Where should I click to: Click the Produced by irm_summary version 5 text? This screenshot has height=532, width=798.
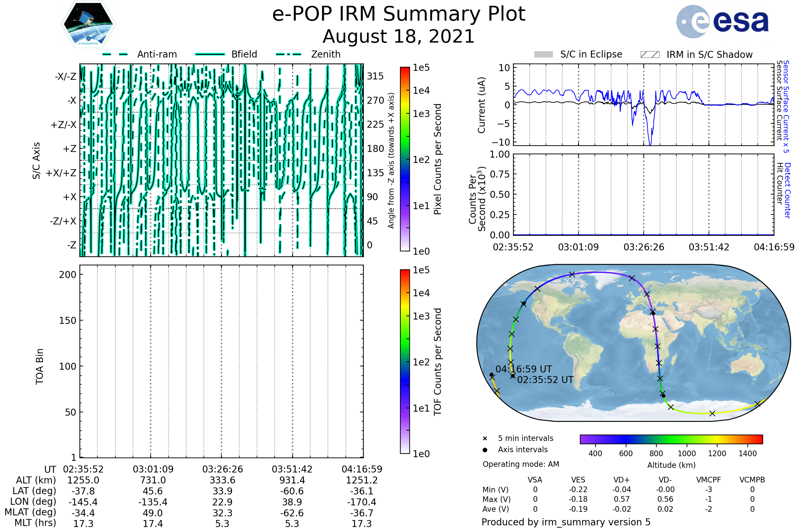tap(566, 522)
